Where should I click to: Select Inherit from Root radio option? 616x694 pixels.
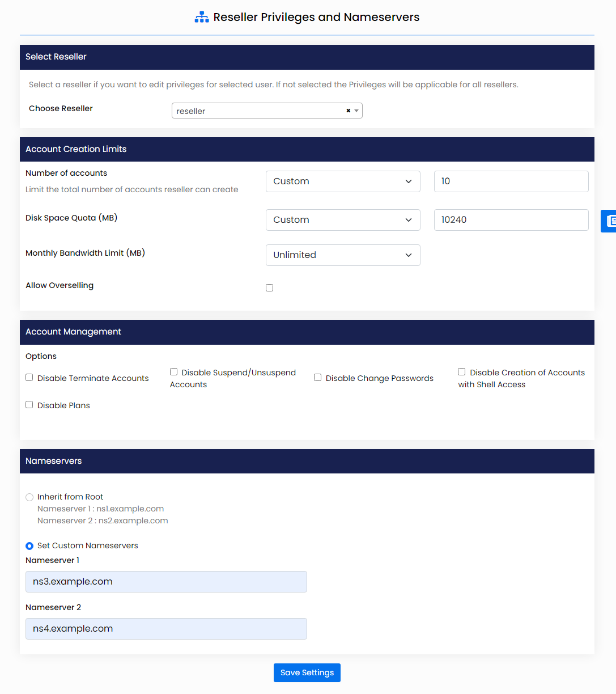(29, 497)
